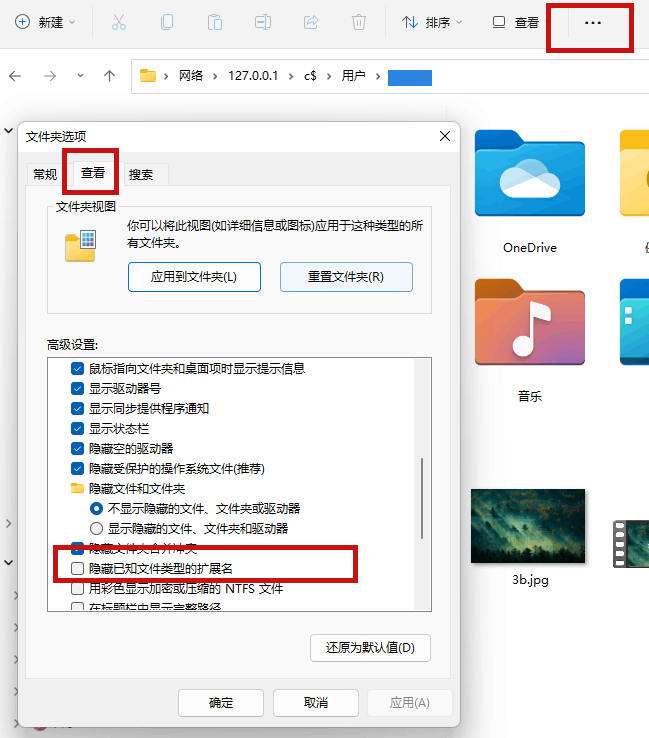Click the folder view icon in dialog

pos(80,246)
